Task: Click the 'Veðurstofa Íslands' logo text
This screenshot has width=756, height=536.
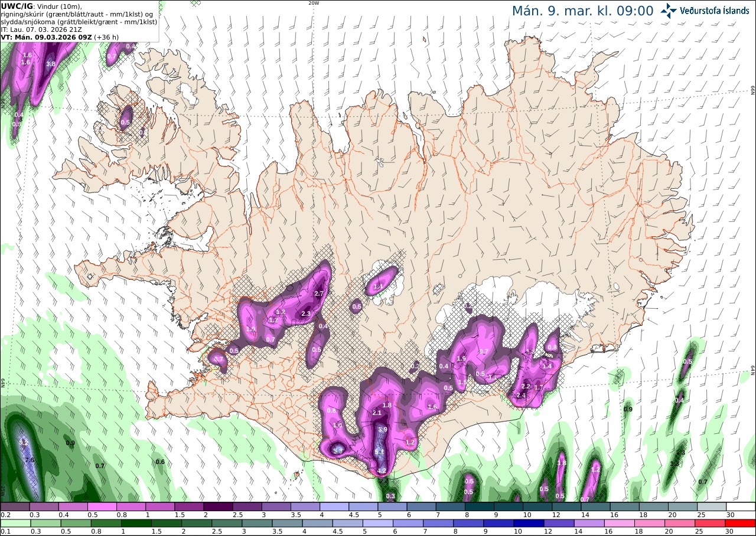Action: point(714,11)
